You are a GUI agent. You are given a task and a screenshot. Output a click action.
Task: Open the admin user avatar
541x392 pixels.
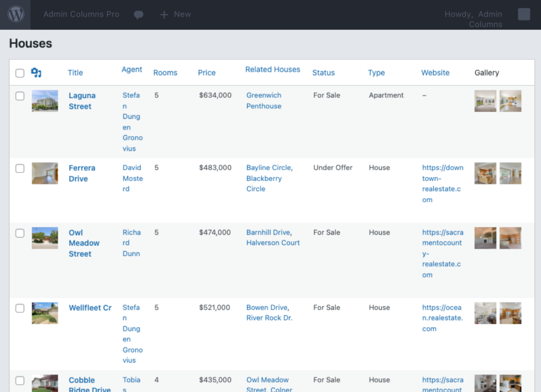click(x=524, y=14)
